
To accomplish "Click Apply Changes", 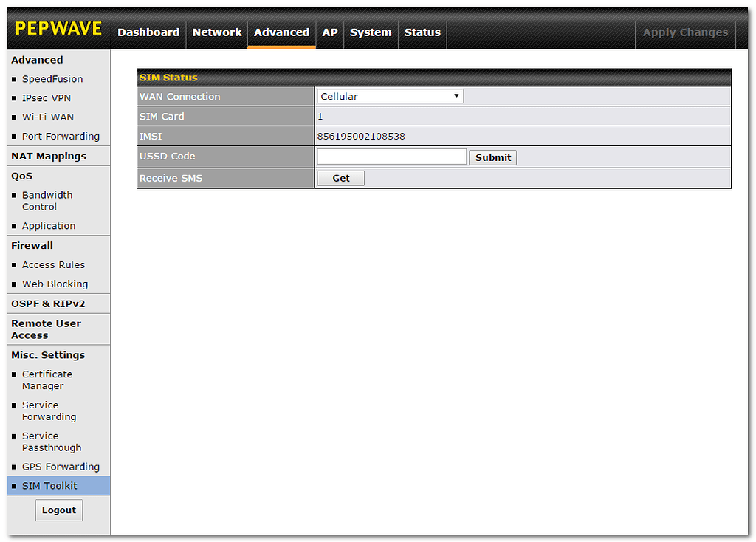I will click(x=685, y=32).
